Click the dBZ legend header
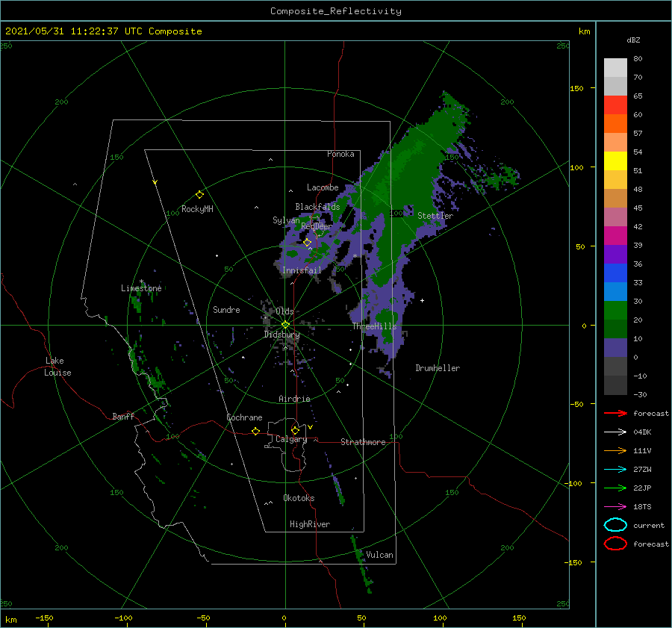Screen dimensions: 672x628 pyautogui.click(x=633, y=40)
